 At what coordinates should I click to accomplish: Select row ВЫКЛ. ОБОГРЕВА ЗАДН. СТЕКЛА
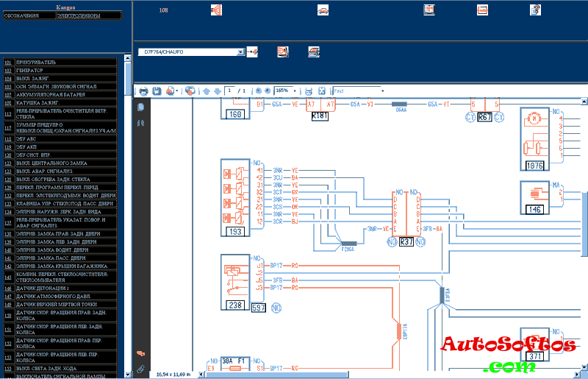point(60,179)
